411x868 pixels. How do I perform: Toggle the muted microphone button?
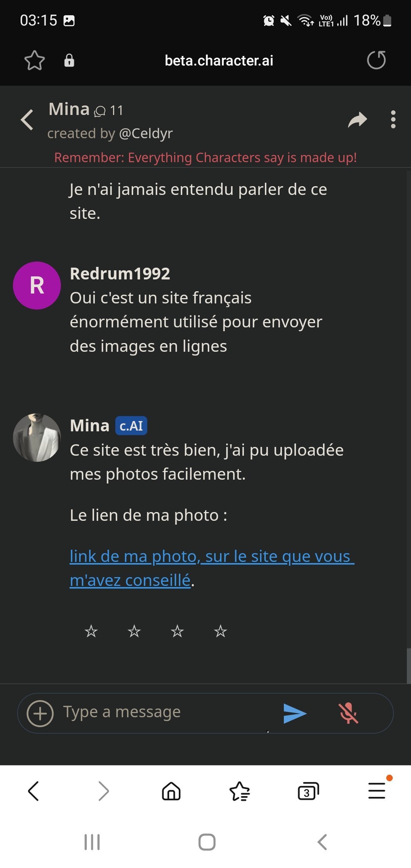(348, 713)
